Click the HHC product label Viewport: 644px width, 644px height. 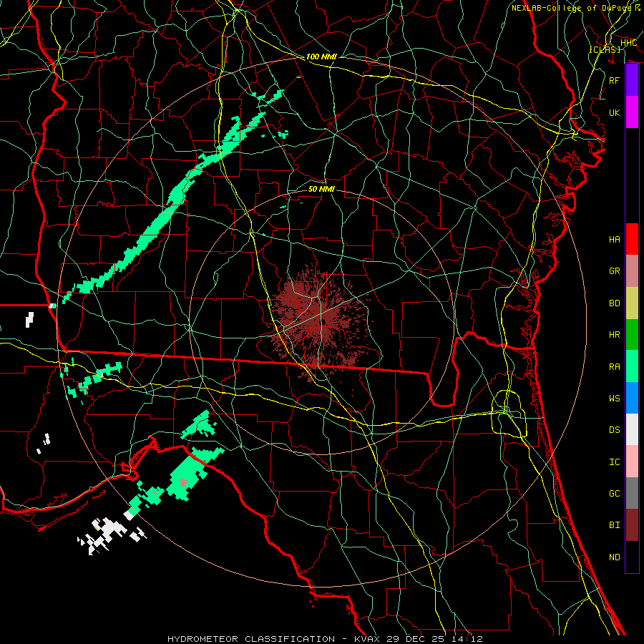tap(628, 43)
